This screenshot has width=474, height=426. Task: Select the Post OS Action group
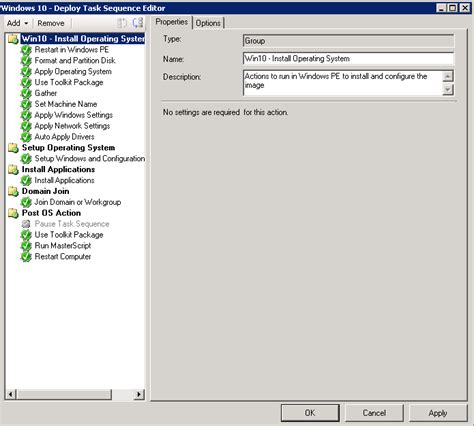click(x=51, y=213)
